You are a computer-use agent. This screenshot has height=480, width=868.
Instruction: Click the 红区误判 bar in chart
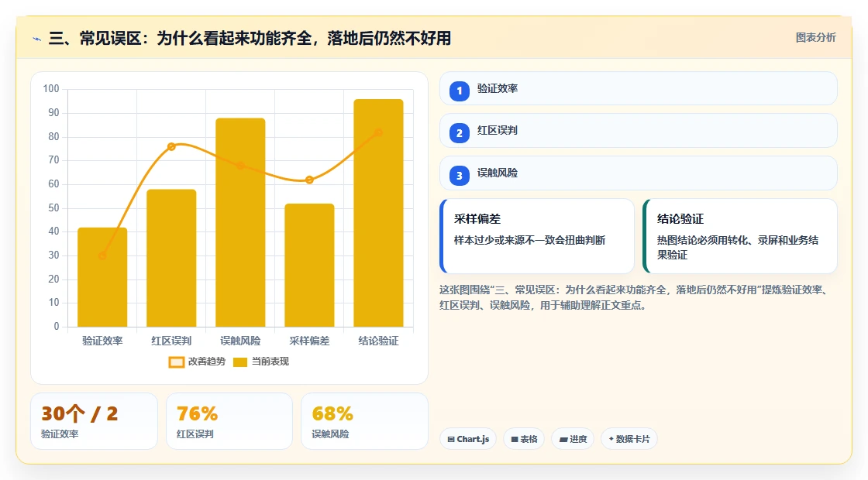(x=171, y=259)
